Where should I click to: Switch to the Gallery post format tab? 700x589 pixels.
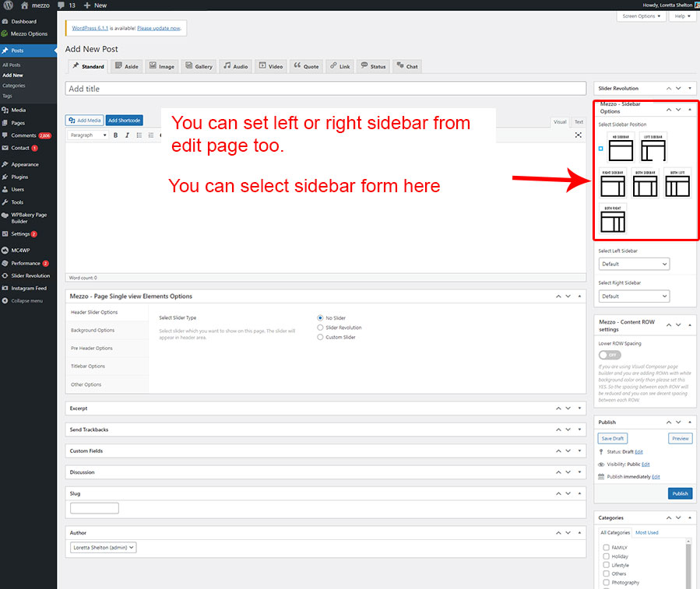[199, 66]
